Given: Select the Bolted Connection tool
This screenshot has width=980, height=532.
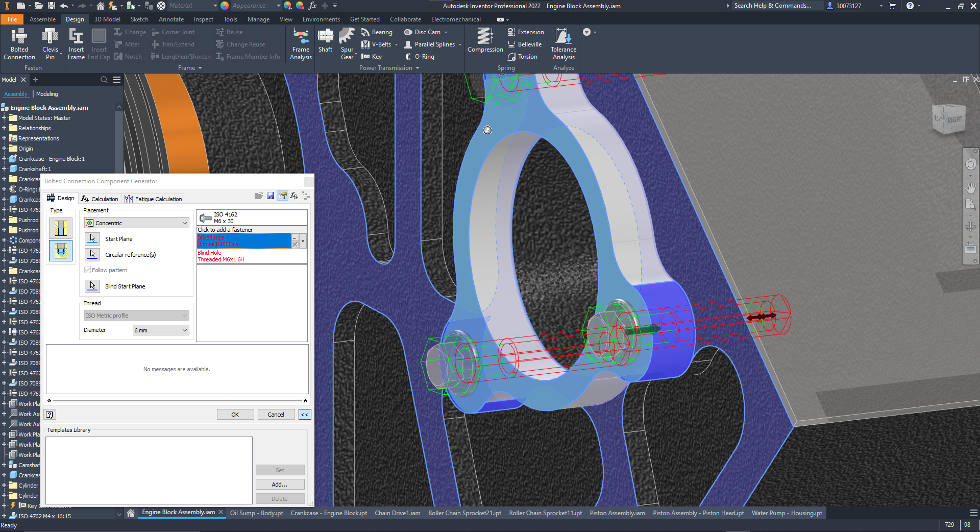Looking at the screenshot, I should 19,43.
